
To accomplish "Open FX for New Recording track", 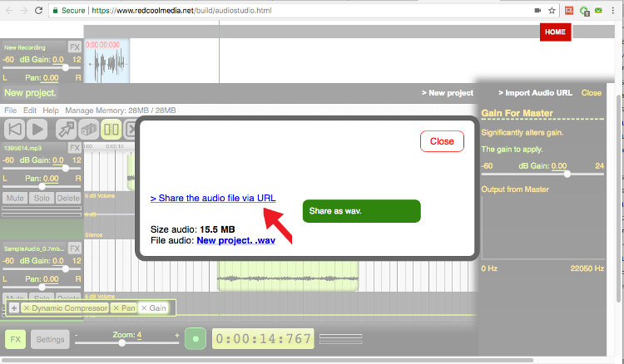I will pyautogui.click(x=74, y=47).
